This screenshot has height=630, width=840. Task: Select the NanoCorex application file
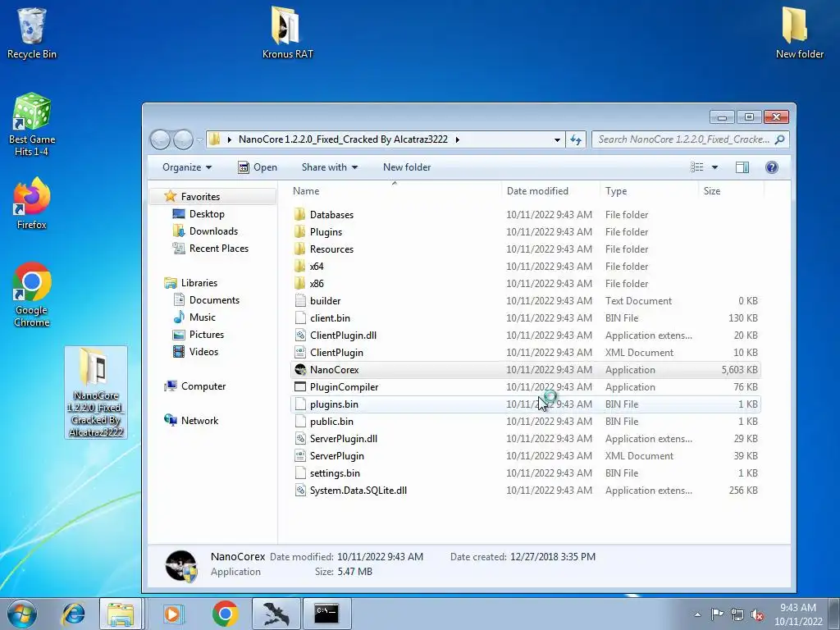[x=526, y=370]
